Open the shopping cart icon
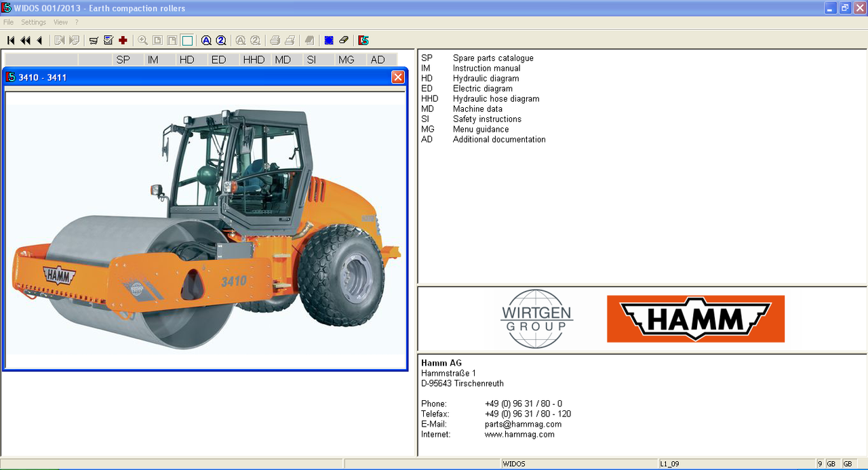868x470 pixels. coord(94,41)
